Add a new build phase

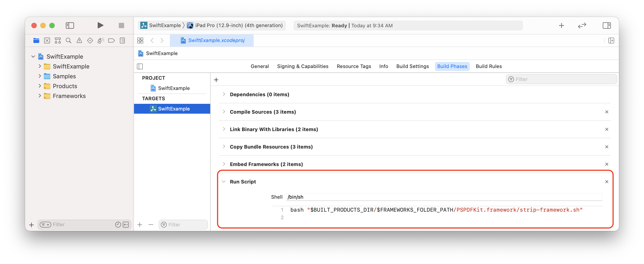point(216,80)
